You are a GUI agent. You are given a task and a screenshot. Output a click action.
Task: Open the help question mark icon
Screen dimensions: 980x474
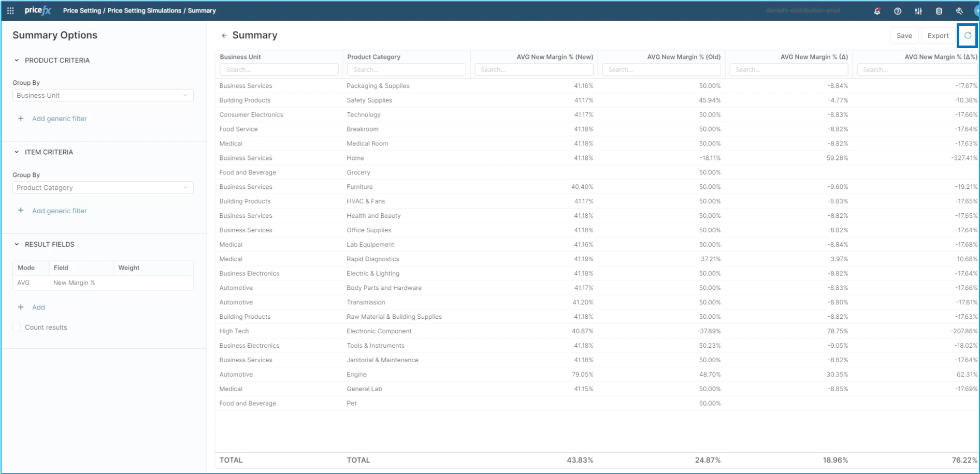click(x=898, y=11)
